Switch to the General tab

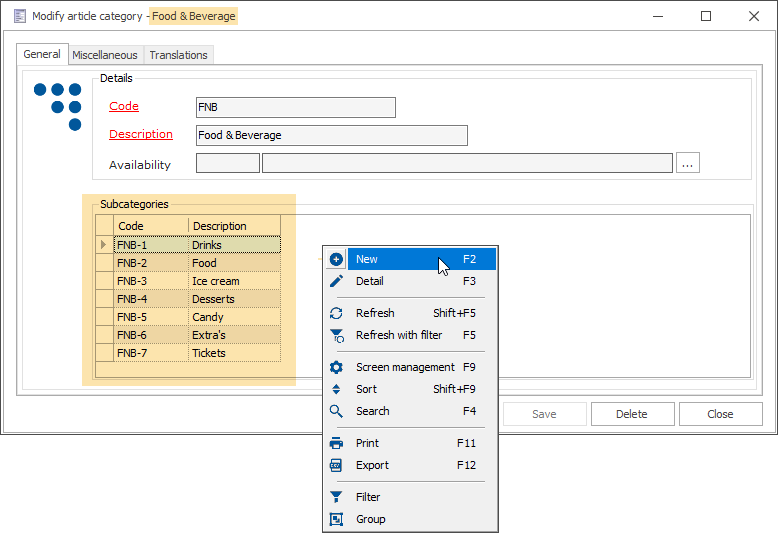pos(42,54)
